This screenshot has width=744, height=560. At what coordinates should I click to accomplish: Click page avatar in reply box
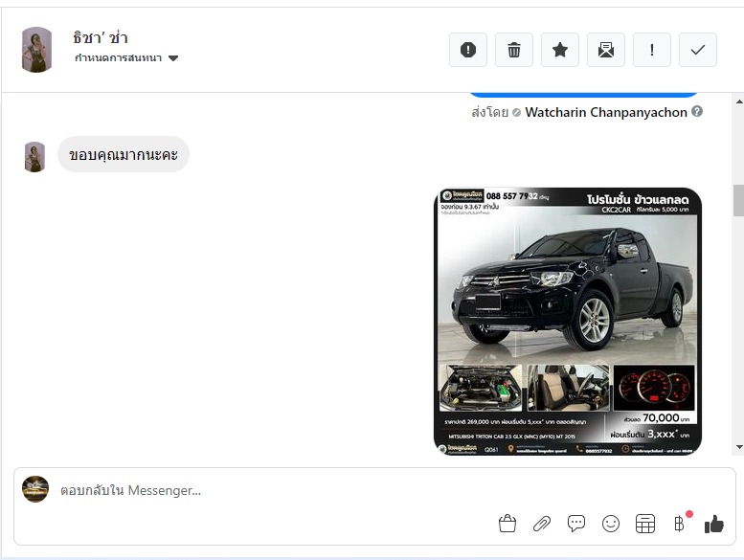pyautogui.click(x=35, y=489)
